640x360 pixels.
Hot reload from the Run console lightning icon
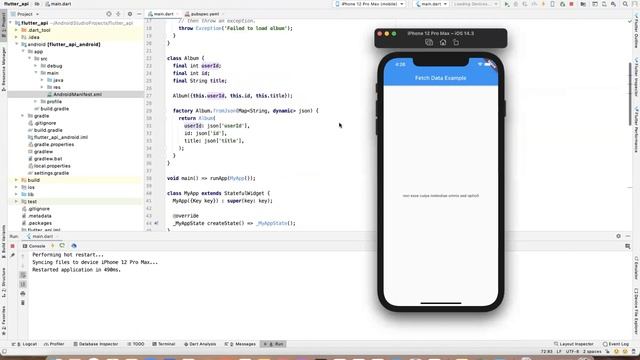pos(52,246)
